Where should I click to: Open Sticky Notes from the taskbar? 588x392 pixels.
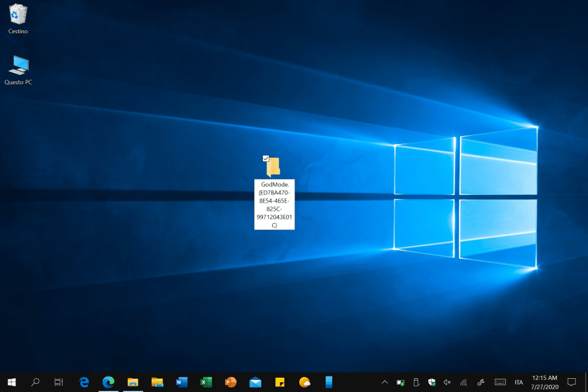280,382
